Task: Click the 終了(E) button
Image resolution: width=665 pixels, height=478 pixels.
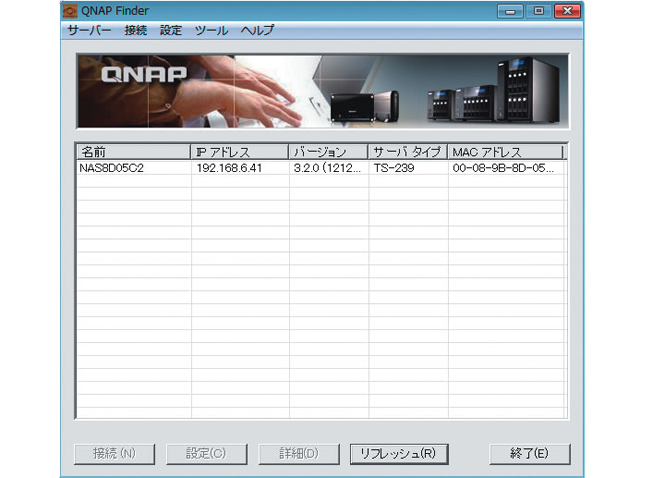Action: 529,454
